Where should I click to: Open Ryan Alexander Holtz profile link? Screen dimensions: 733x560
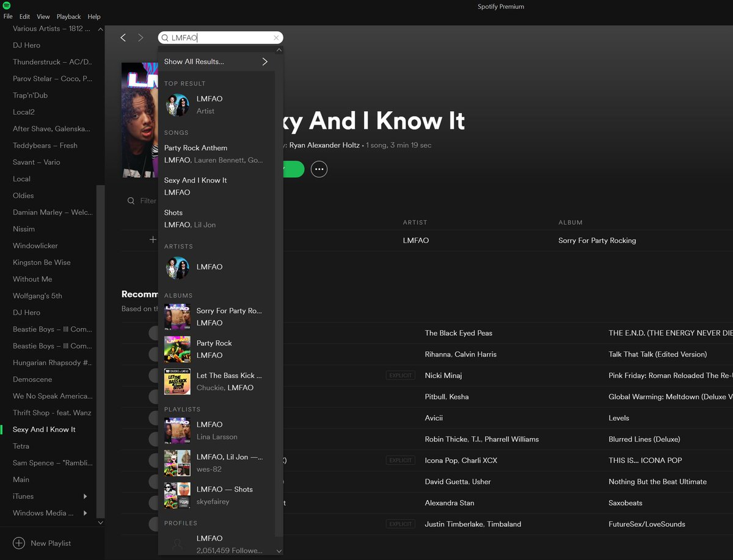click(x=324, y=145)
